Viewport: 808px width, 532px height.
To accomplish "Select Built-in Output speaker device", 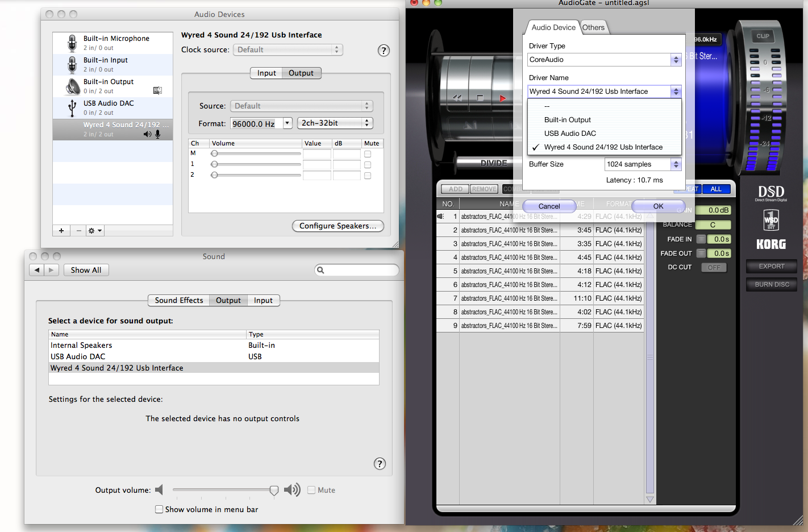I will coord(113,86).
